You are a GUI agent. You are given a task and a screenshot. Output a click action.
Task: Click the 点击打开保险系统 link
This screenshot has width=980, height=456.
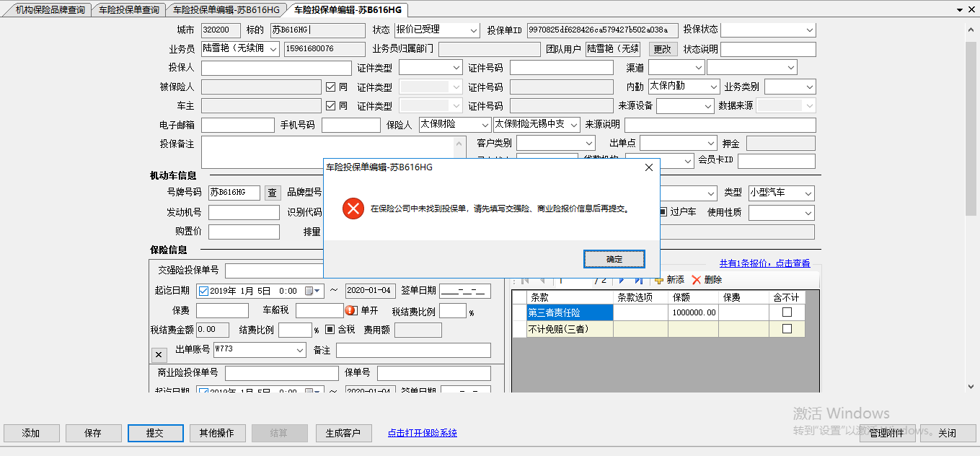click(422, 433)
